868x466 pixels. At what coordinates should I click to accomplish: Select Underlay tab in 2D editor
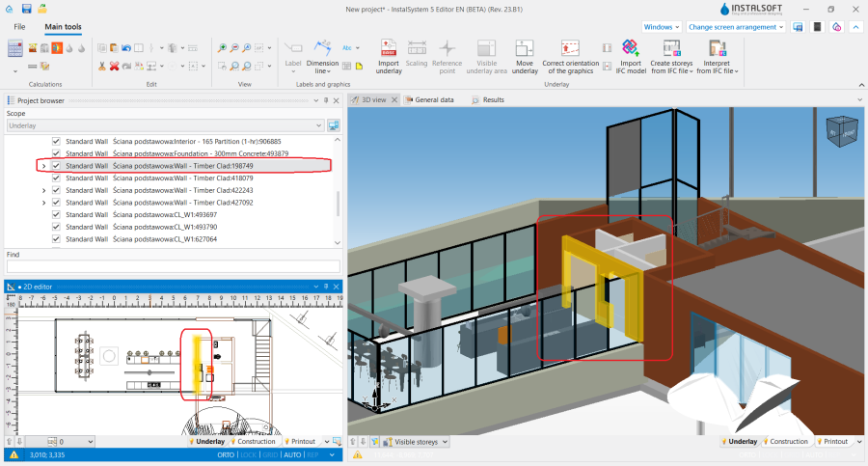[x=207, y=442]
